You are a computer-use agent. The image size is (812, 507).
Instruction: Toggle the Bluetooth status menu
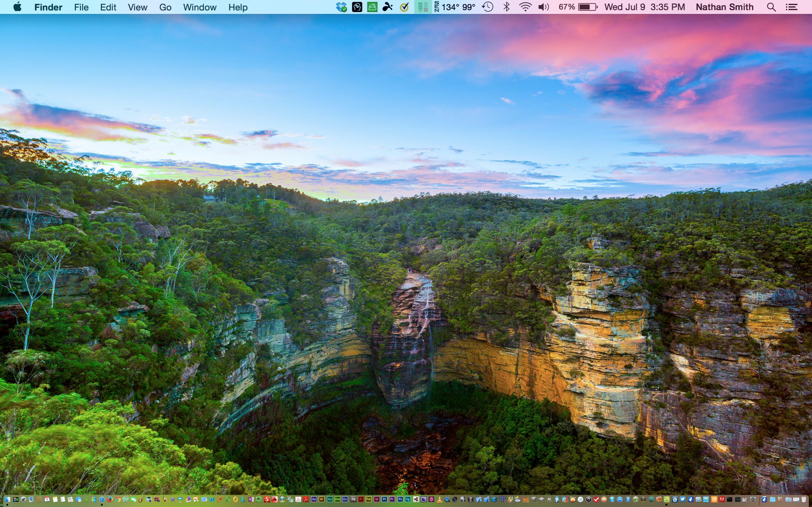[507, 7]
